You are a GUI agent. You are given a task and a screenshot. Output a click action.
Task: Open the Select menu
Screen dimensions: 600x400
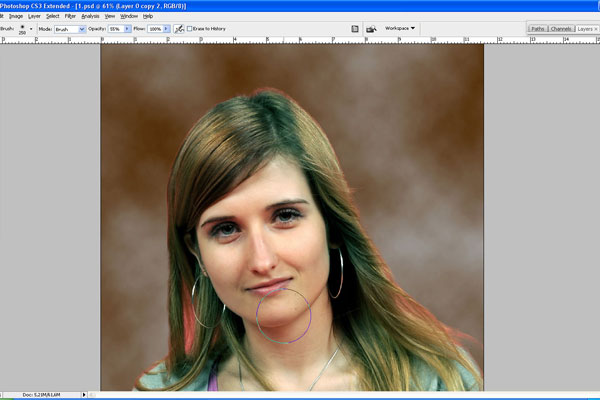coord(52,16)
